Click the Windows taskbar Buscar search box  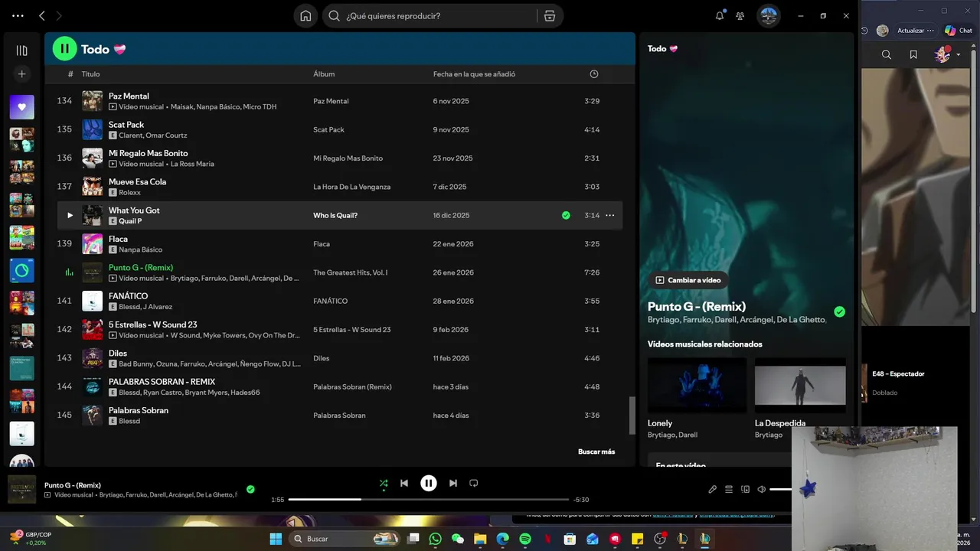(x=345, y=539)
